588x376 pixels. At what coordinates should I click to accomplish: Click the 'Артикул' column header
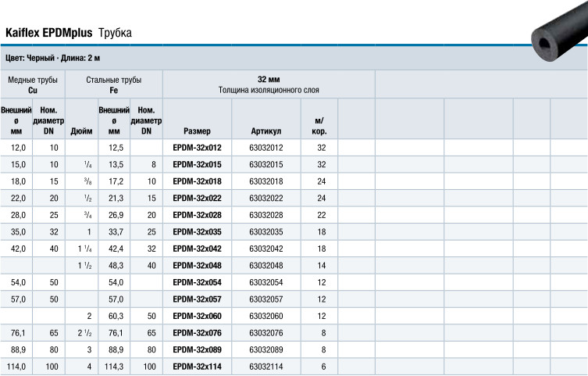[x=265, y=131]
